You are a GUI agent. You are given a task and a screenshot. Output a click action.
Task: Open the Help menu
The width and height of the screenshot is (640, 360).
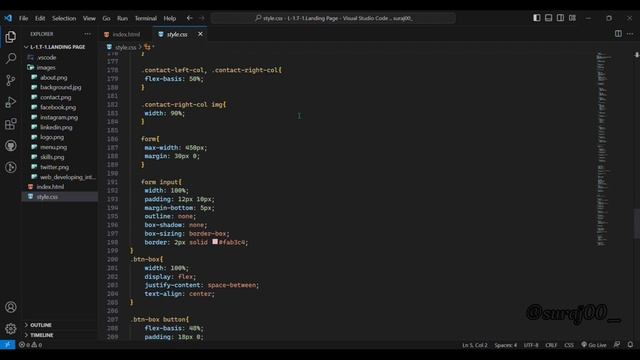[x=169, y=18]
